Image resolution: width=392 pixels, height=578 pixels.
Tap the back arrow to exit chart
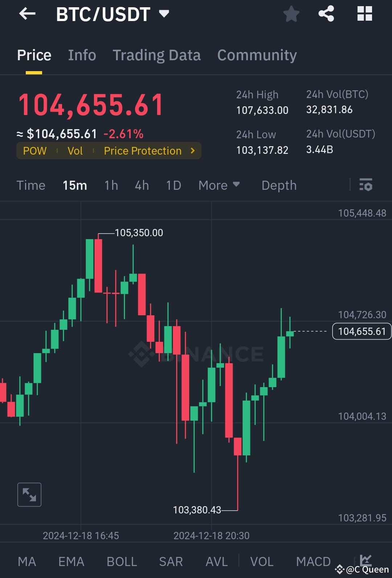27,14
